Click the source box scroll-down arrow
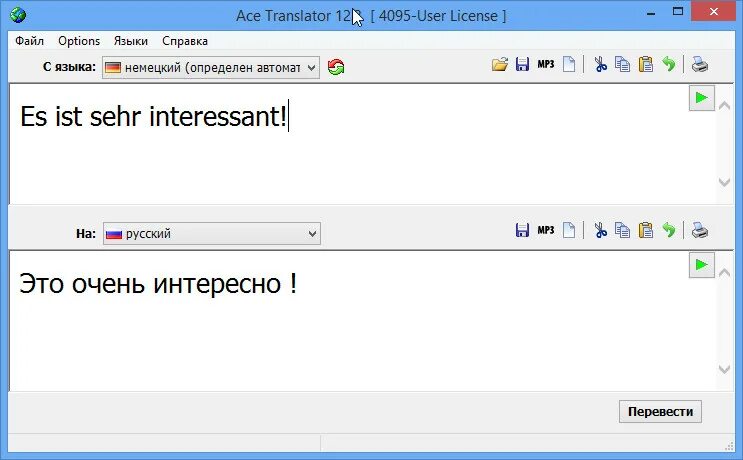The width and height of the screenshot is (743, 460). [x=724, y=182]
